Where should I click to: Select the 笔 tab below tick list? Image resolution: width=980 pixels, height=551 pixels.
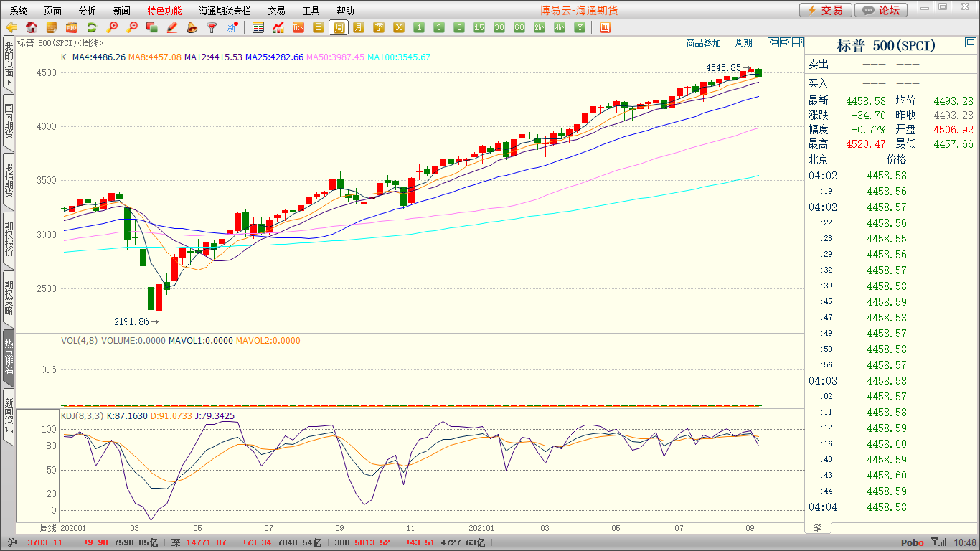[x=817, y=528]
